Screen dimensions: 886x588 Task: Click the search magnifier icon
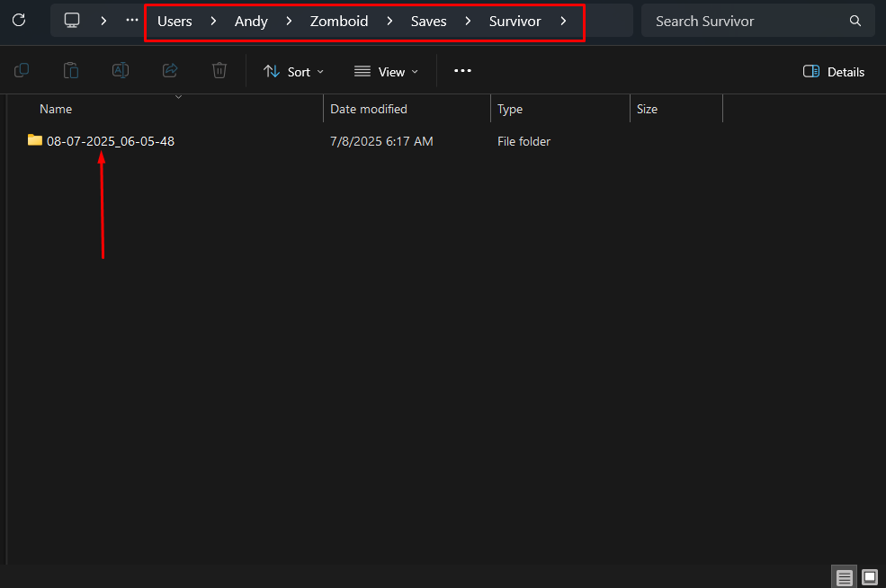(x=855, y=21)
